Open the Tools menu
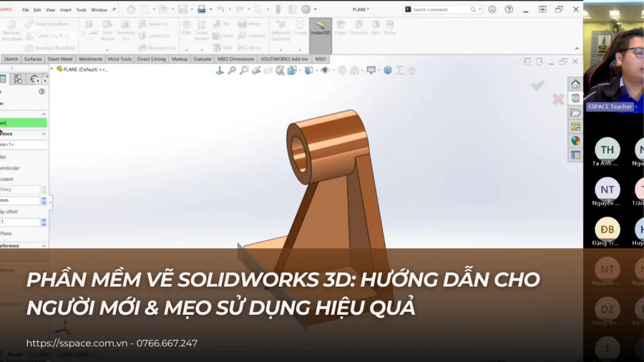The width and height of the screenshot is (644, 362). 81,10
